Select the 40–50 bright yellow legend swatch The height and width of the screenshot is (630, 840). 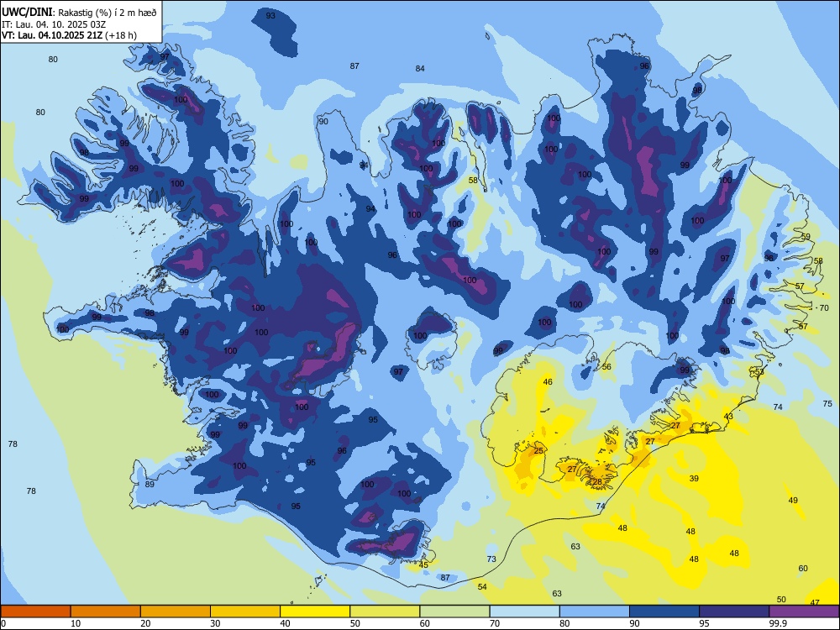point(315,612)
